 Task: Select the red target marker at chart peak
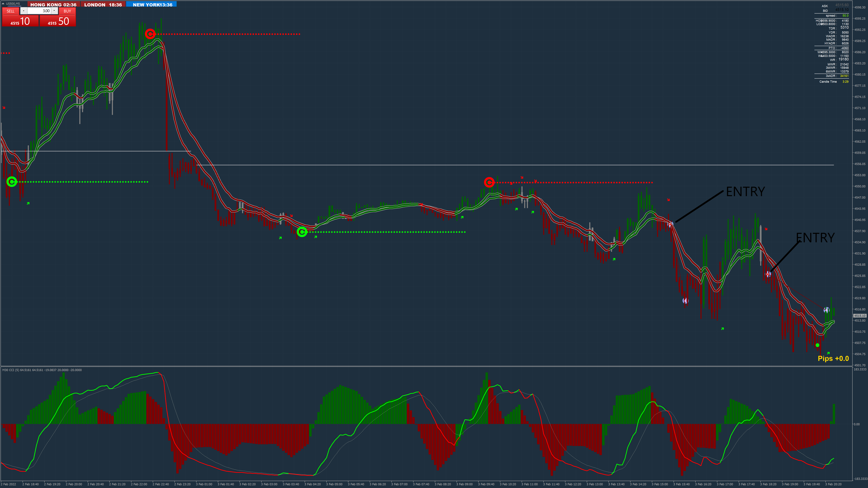pyautogui.click(x=150, y=34)
